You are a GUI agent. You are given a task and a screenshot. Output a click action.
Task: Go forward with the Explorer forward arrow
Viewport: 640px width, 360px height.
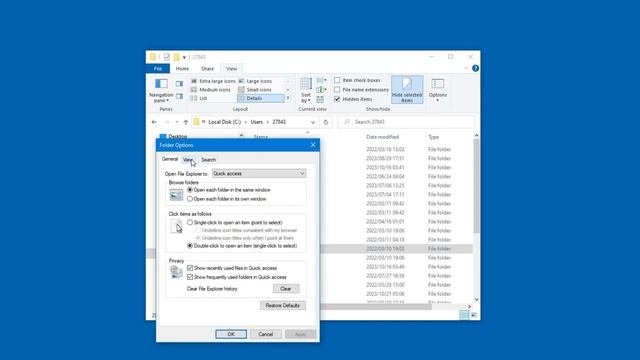167,122
